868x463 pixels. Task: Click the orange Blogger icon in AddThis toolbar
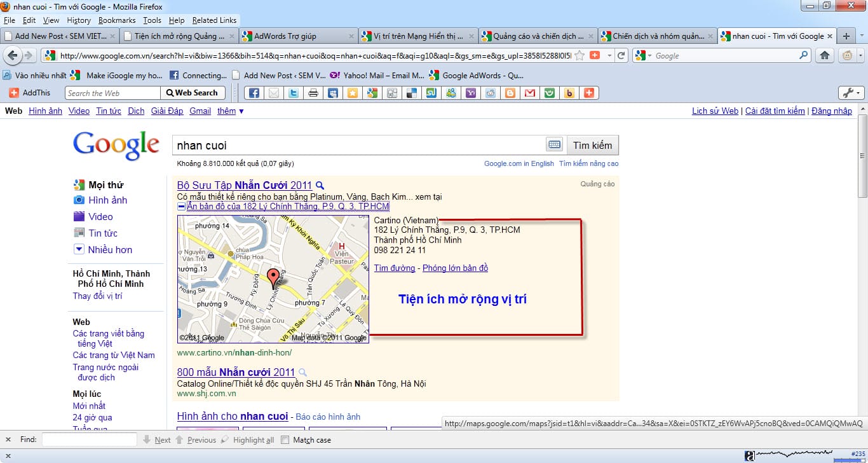tap(510, 93)
